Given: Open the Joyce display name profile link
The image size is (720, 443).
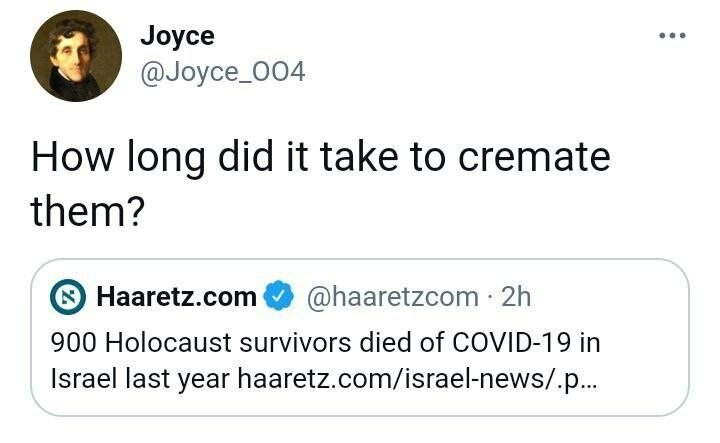Looking at the screenshot, I should pyautogui.click(x=177, y=38).
